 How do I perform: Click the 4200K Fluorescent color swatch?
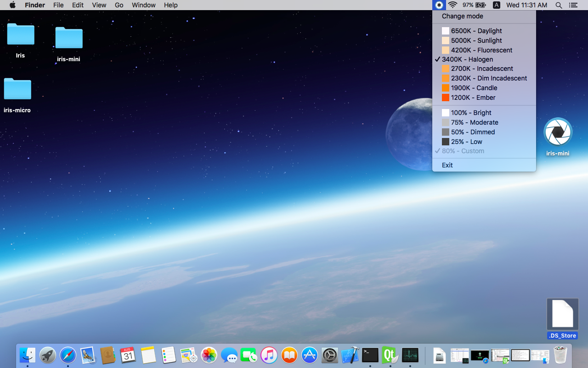pyautogui.click(x=446, y=50)
